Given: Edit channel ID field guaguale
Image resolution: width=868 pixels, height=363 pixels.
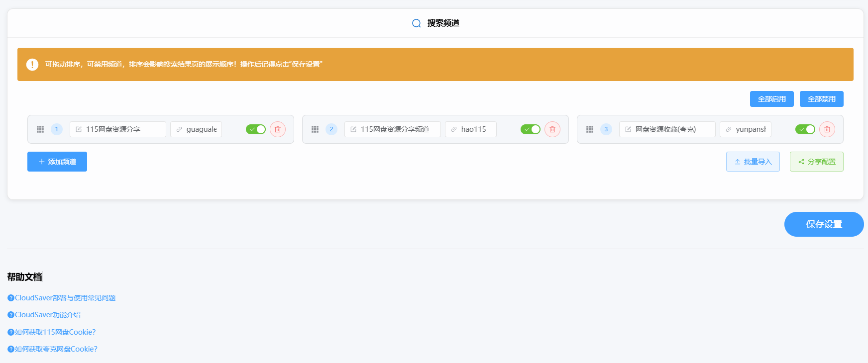Looking at the screenshot, I should [x=196, y=129].
